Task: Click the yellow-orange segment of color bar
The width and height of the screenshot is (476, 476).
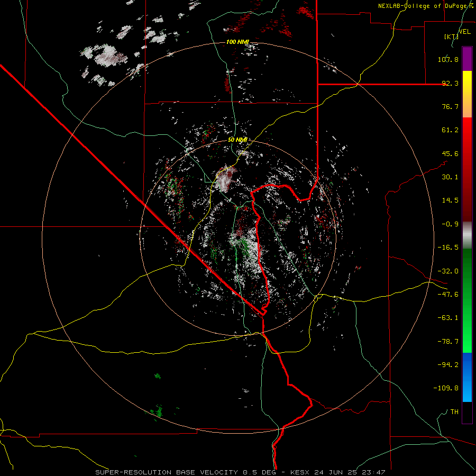Action: click(467, 94)
